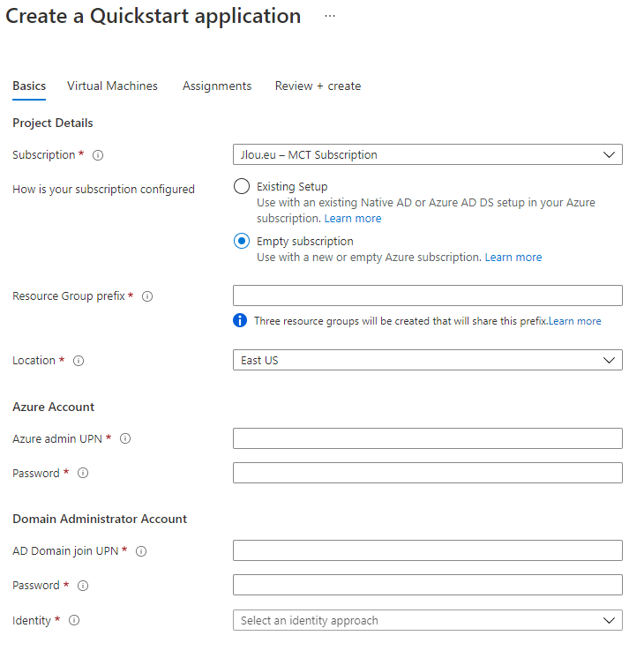Click info icon next to Azure admin UPN

[x=125, y=438]
